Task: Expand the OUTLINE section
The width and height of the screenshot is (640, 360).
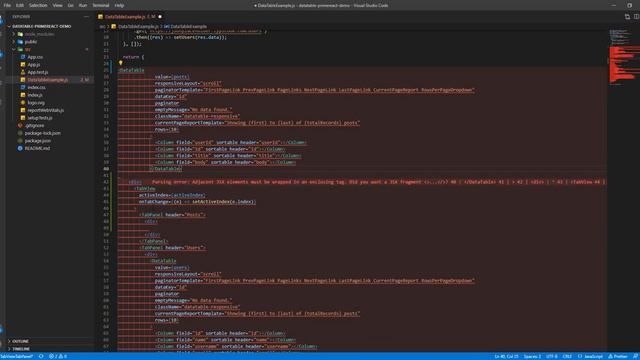Action: 20,341
